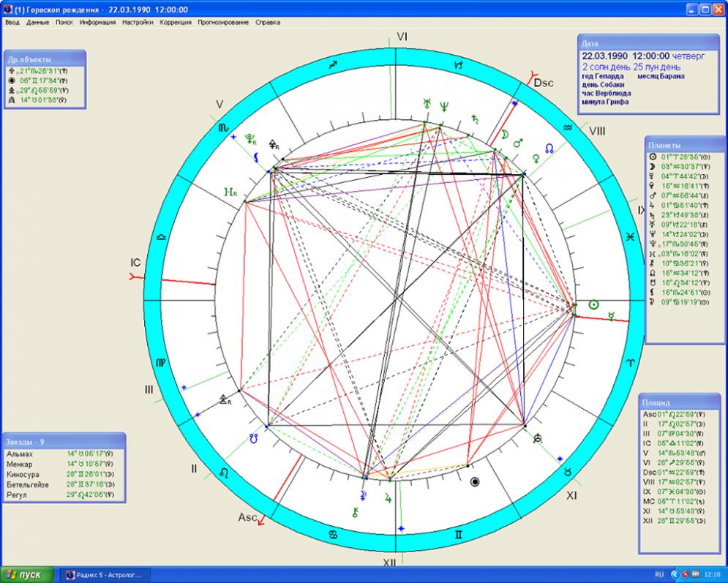Select the Mars glyph in the chart wheel
728x583 pixels.
[x=517, y=144]
